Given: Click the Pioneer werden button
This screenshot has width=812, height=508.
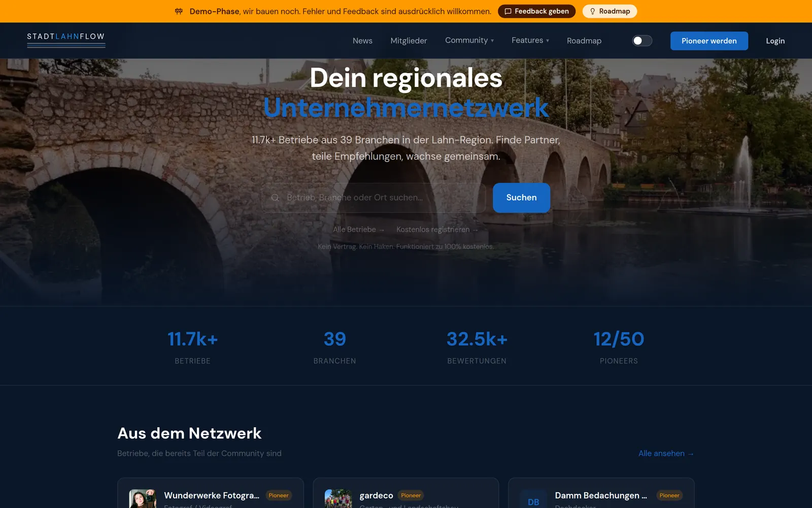Looking at the screenshot, I should [x=709, y=41].
